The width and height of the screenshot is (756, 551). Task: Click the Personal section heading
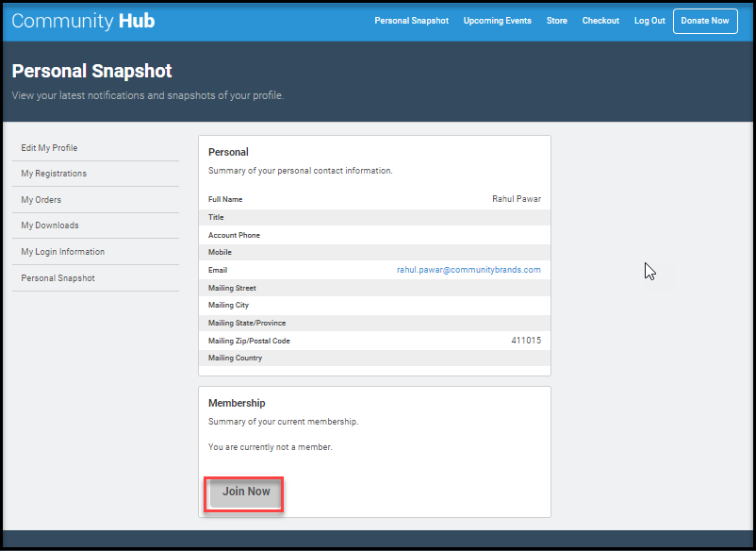(228, 152)
